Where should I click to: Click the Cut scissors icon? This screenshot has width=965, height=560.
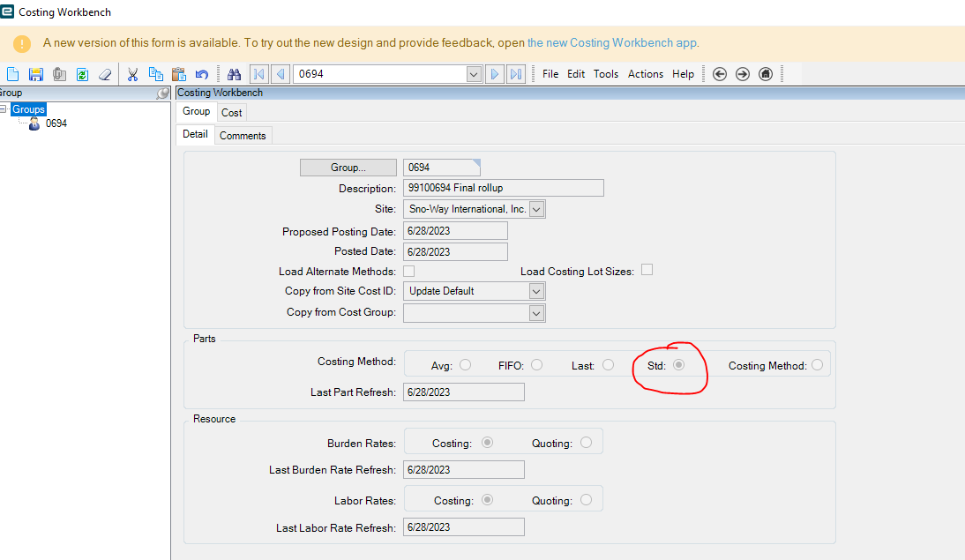(x=132, y=74)
